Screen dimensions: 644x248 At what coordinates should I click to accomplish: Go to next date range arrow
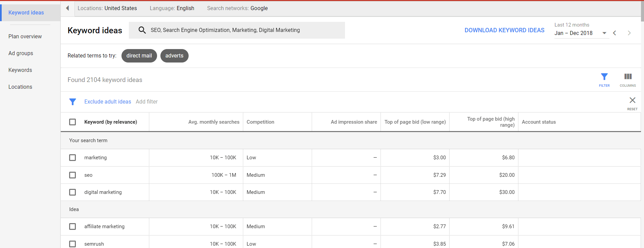coord(629,33)
